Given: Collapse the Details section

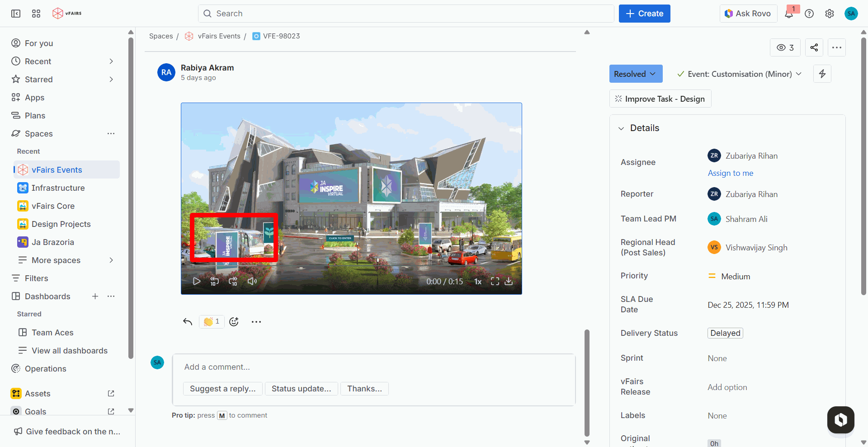Looking at the screenshot, I should tap(621, 128).
